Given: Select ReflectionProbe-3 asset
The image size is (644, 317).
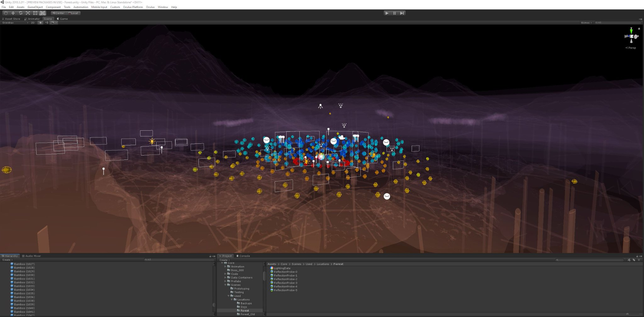Looking at the screenshot, I should pyautogui.click(x=285, y=283).
